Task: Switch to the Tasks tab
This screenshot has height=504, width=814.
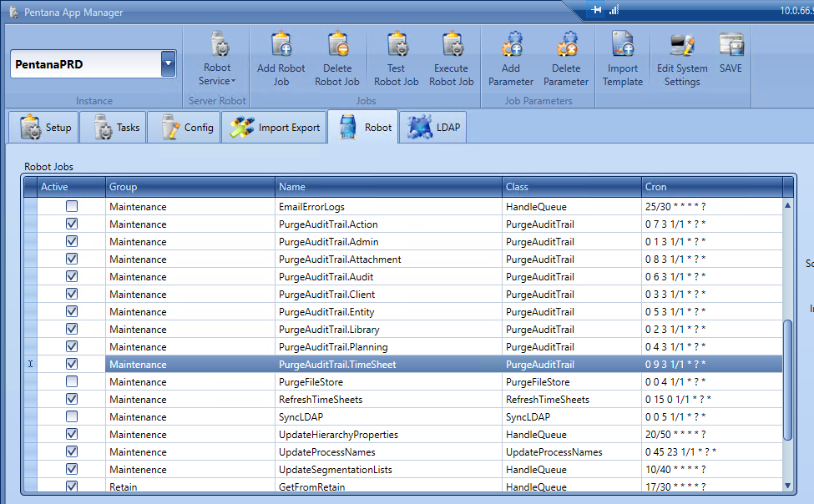Action: pos(114,127)
